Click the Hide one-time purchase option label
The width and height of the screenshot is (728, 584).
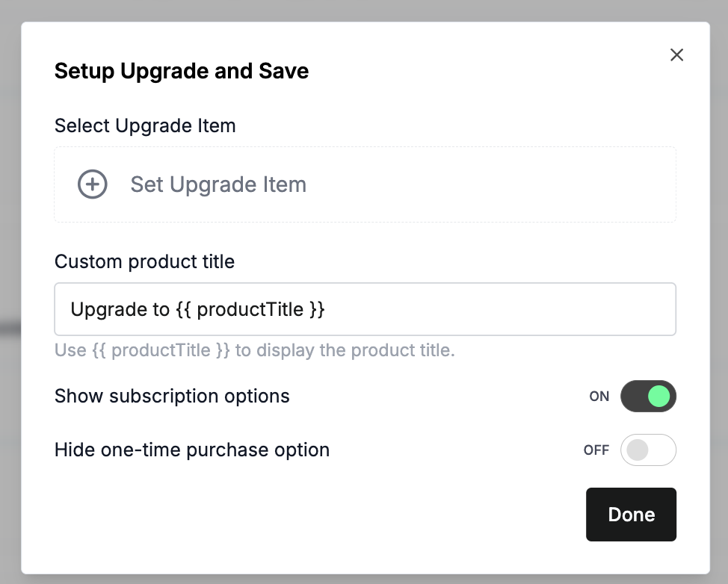pyautogui.click(x=192, y=450)
